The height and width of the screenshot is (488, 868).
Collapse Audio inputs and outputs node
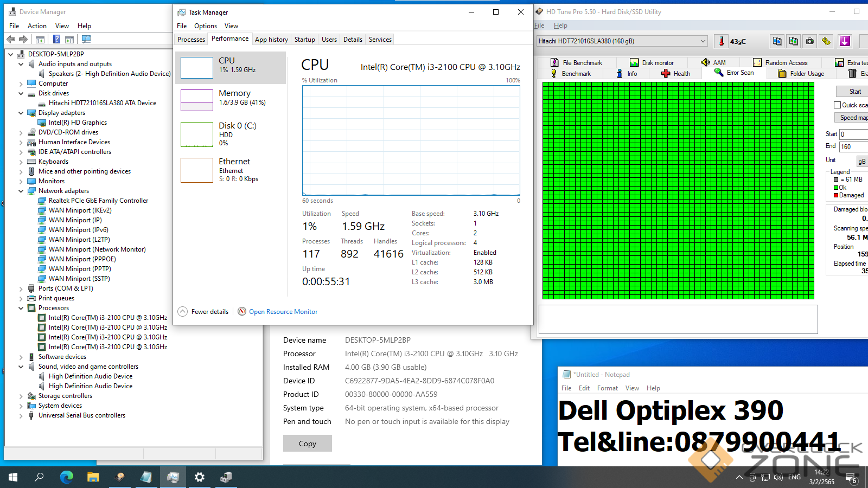click(x=21, y=64)
